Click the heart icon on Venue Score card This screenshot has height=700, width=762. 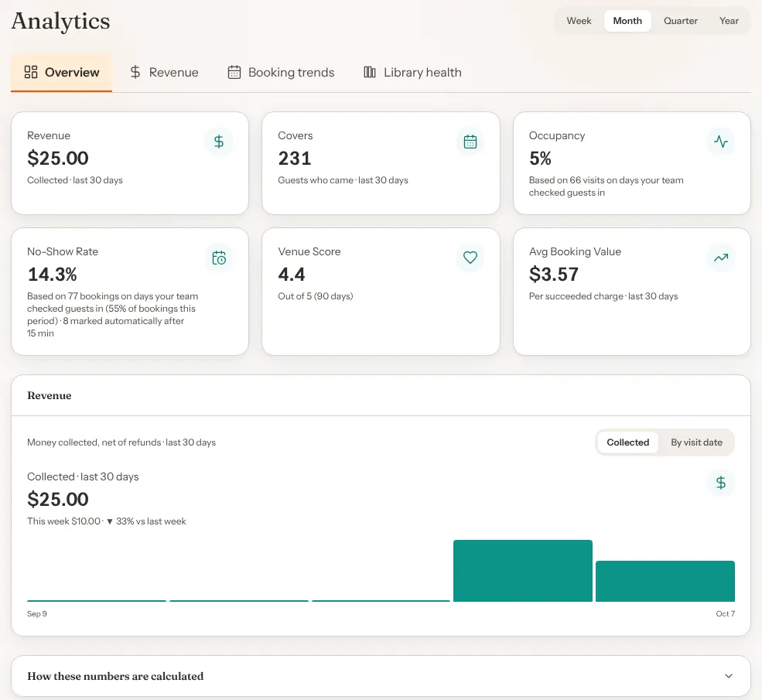tap(470, 258)
